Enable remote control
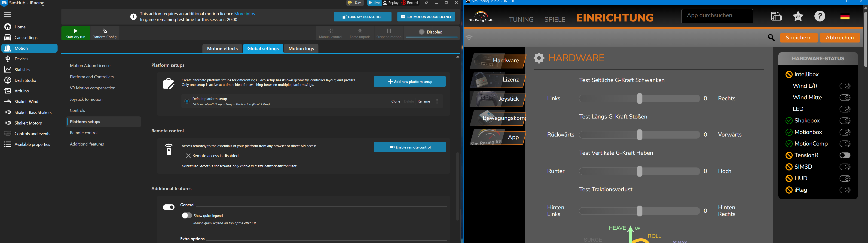The width and height of the screenshot is (868, 243). [x=410, y=147]
